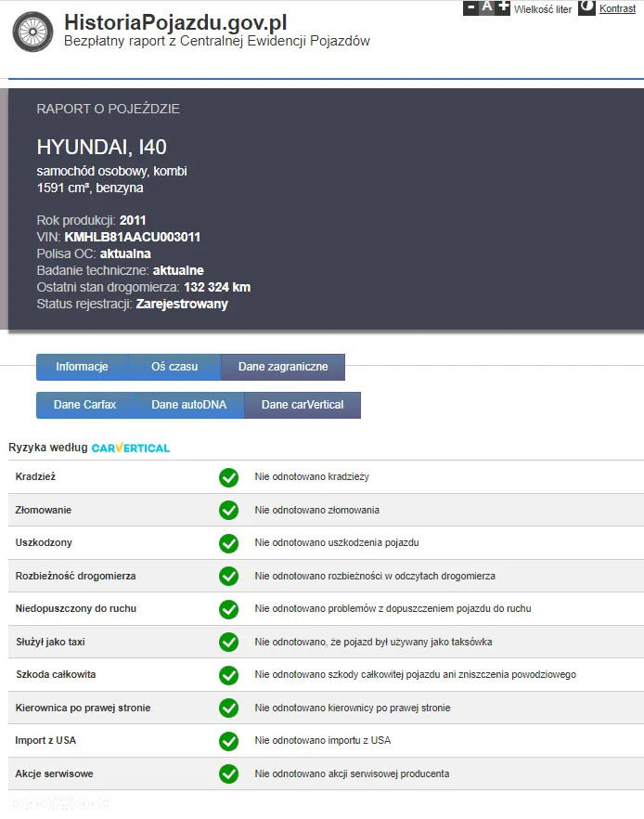Click the 'Bezpłatny raport z Centralnej Ewidencji Pojazdów' subtitle
The height and width of the screenshot is (819, 644).
click(x=217, y=41)
